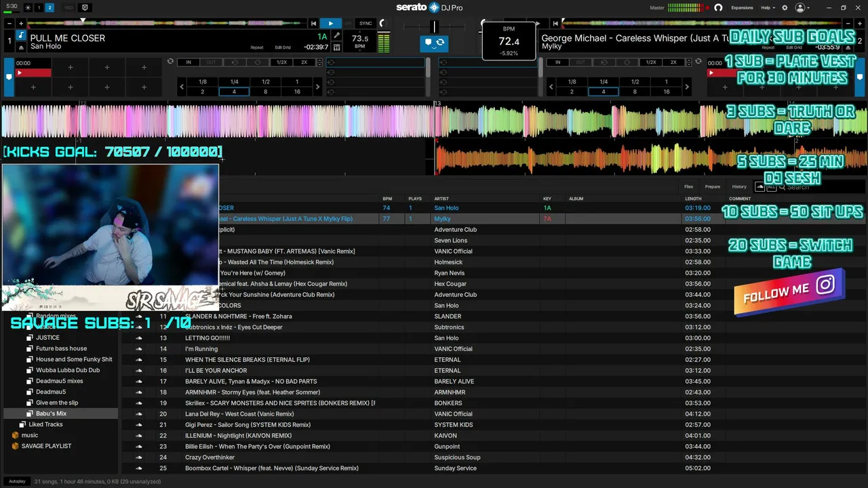868x488 pixels.
Task: Halve the loop with deck 1 1/2X
Action: [x=281, y=62]
